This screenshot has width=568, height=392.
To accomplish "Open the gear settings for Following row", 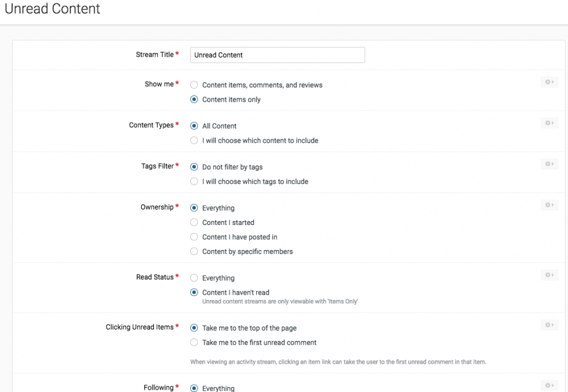I will click(x=549, y=385).
